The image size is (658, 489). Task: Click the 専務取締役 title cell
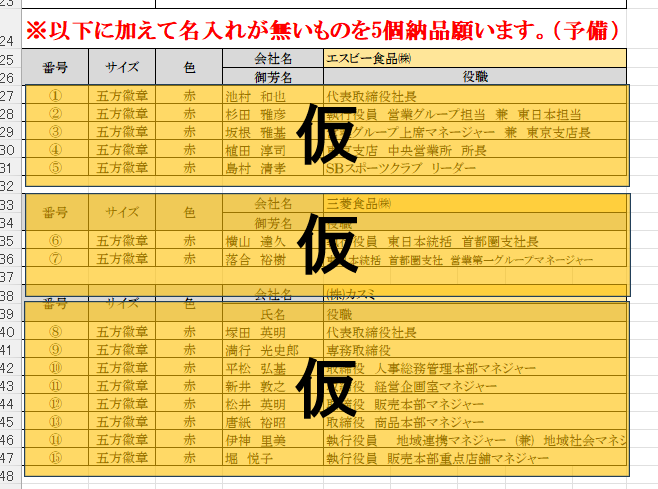coord(475,350)
